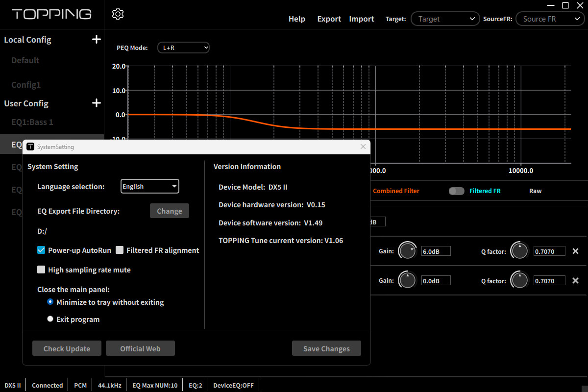Open Language selection dropdown
588x392 pixels.
click(x=150, y=186)
